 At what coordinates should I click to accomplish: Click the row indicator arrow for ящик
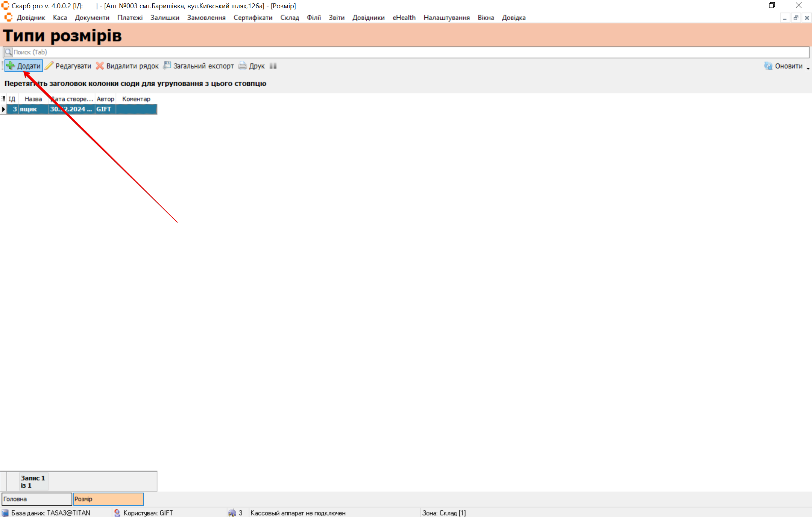click(3, 109)
